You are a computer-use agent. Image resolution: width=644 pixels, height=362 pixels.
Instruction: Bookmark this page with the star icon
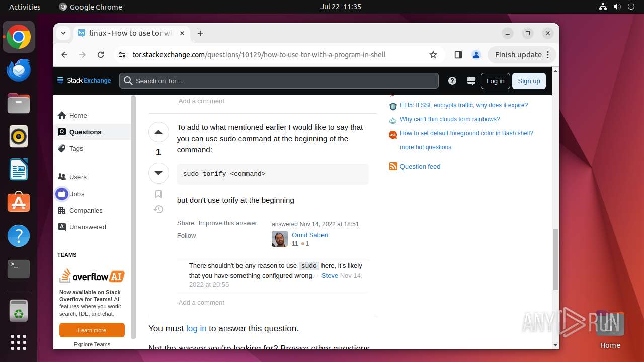pos(433,55)
